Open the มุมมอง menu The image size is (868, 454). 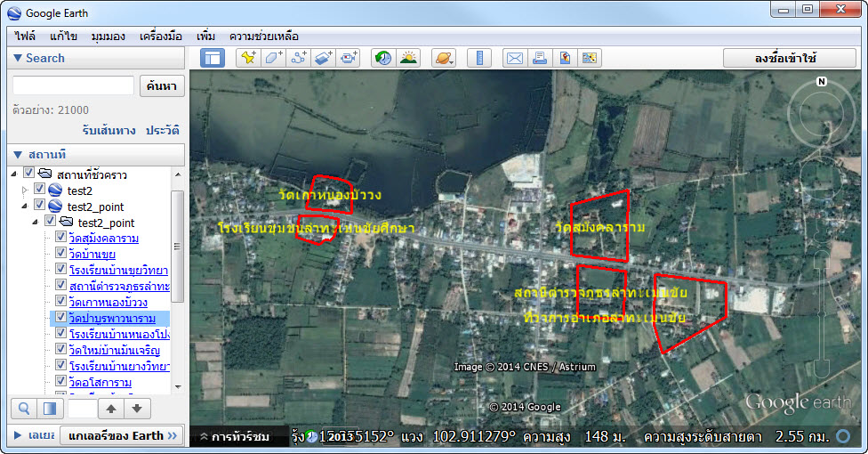coord(108,36)
